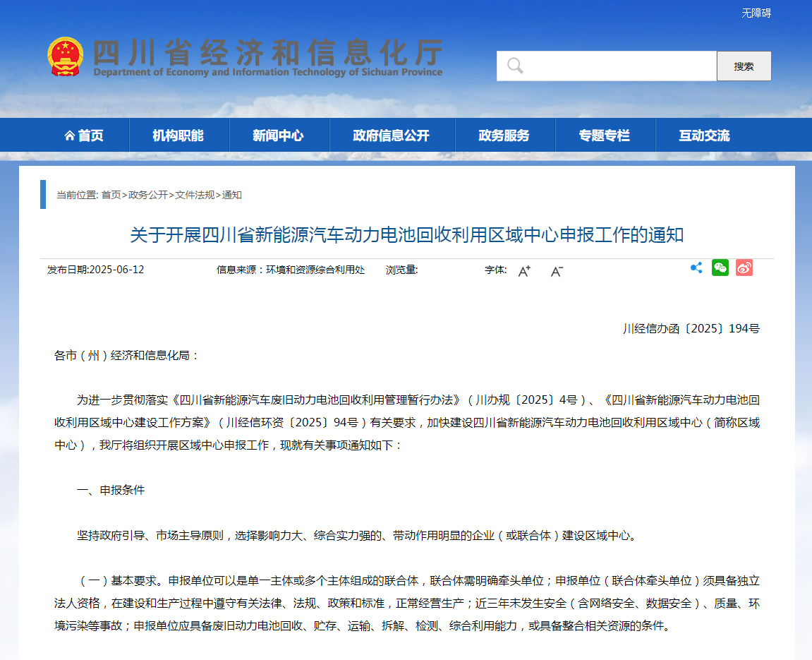Click the source text 环境和资源综合利用处
Screen dimensions: 812x660
[x=315, y=270]
